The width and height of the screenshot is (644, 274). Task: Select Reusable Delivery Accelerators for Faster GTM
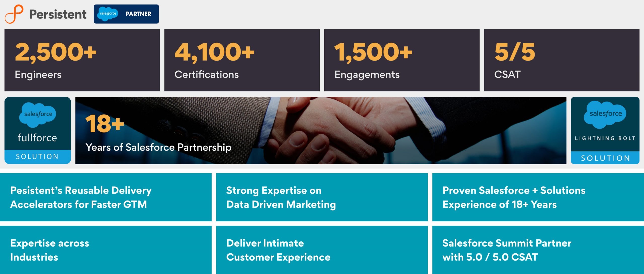tap(106, 197)
